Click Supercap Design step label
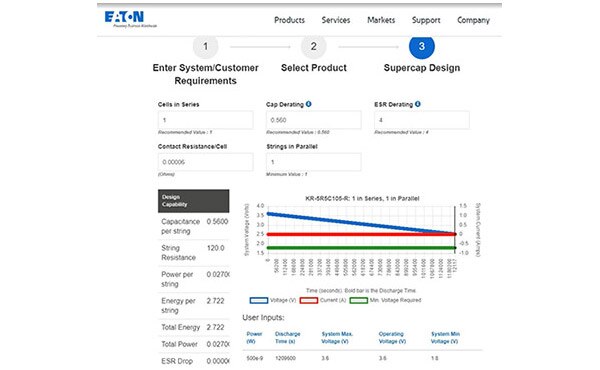Image resolution: width=600 pixels, height=370 pixels. [422, 68]
